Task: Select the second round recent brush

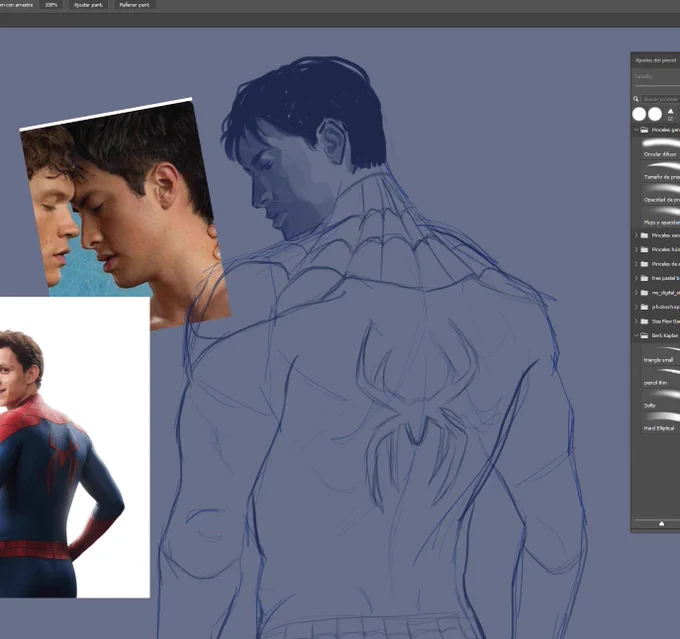Action: [x=655, y=114]
